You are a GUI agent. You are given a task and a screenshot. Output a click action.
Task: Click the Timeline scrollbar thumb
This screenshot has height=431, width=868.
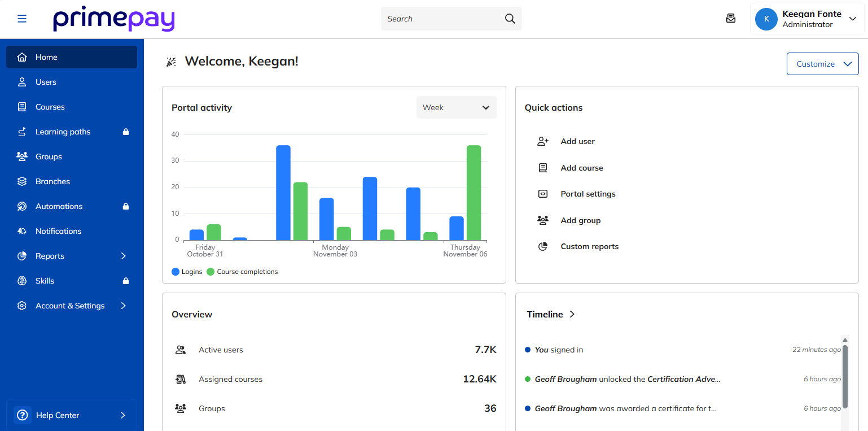tap(845, 376)
